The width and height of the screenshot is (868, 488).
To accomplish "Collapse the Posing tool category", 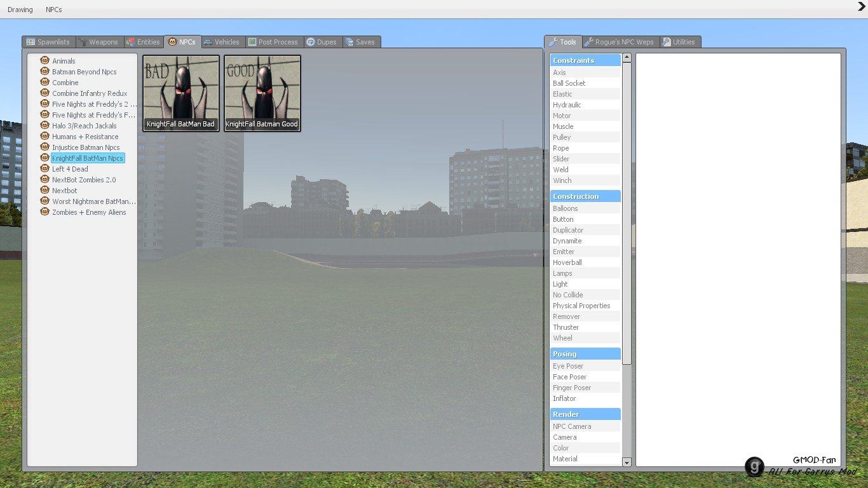I will [585, 354].
